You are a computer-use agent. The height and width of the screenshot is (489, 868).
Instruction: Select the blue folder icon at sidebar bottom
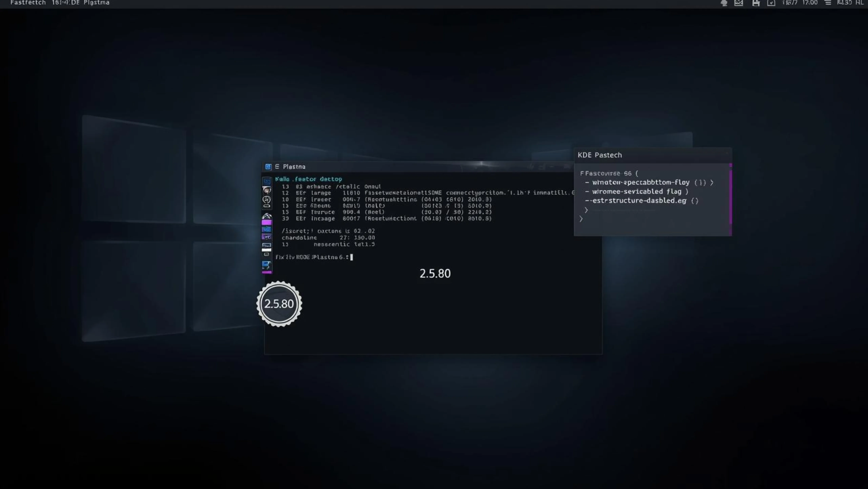click(x=267, y=266)
